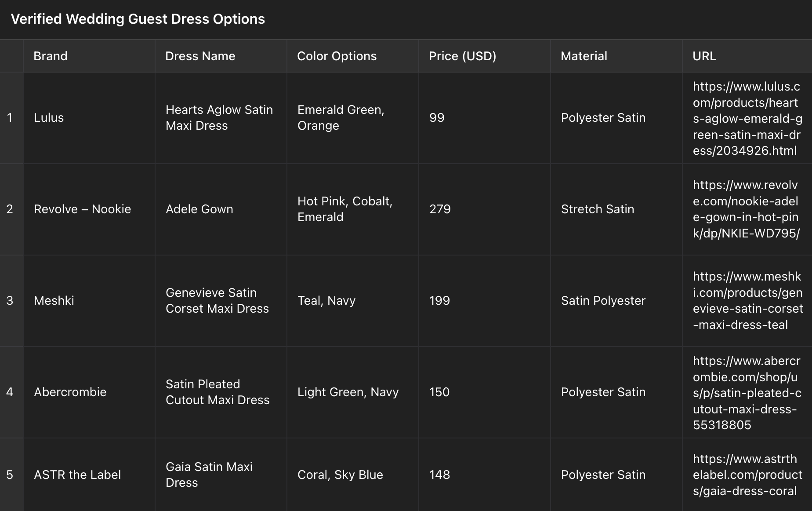The image size is (812, 511).
Task: Click the Hearts Aglow Satin Maxi Dress cell
Action: [x=219, y=117]
